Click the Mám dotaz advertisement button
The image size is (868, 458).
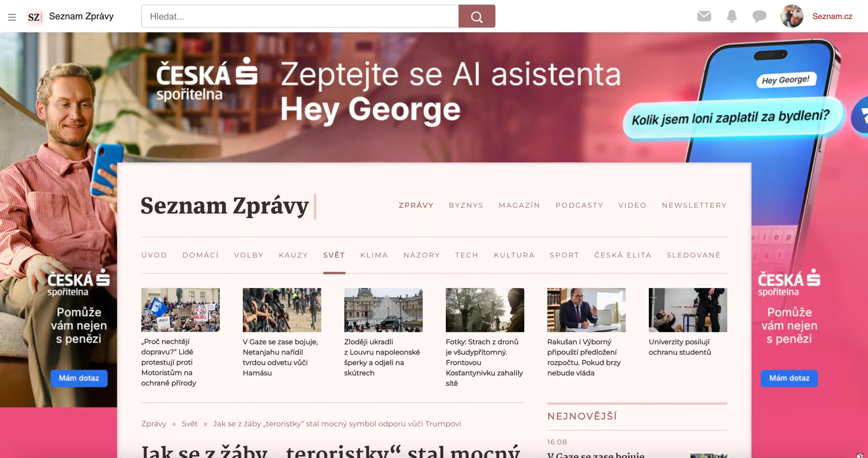[x=78, y=378]
